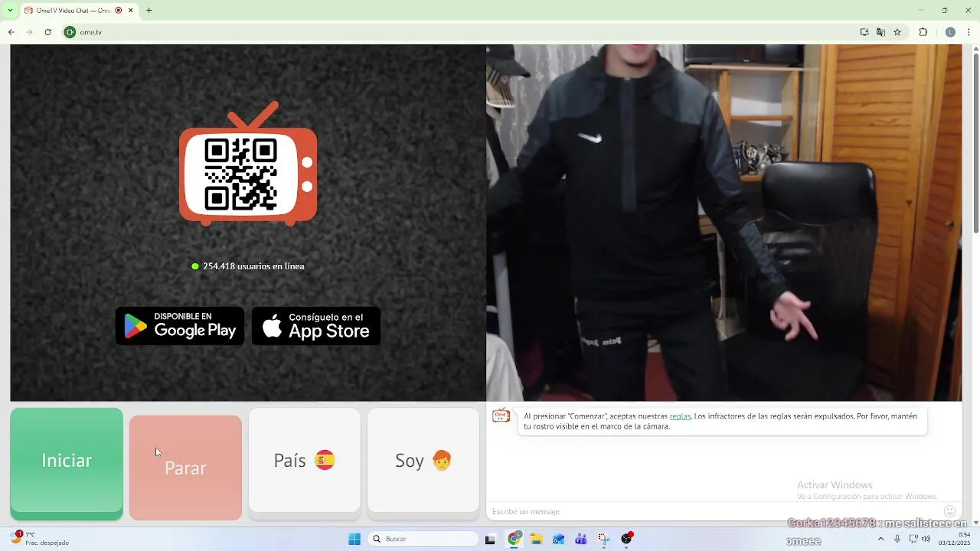Image resolution: width=980 pixels, height=551 pixels.
Task: Click the taskbar Buscar search box
Action: (x=423, y=539)
